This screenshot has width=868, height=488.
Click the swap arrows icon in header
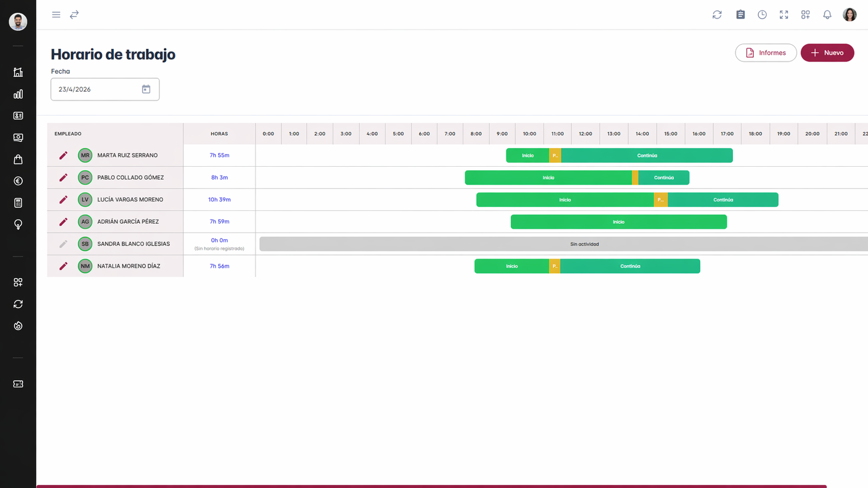click(74, 15)
